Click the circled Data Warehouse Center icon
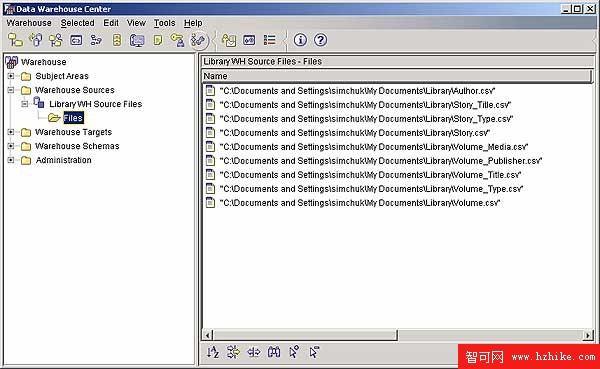 click(x=199, y=40)
